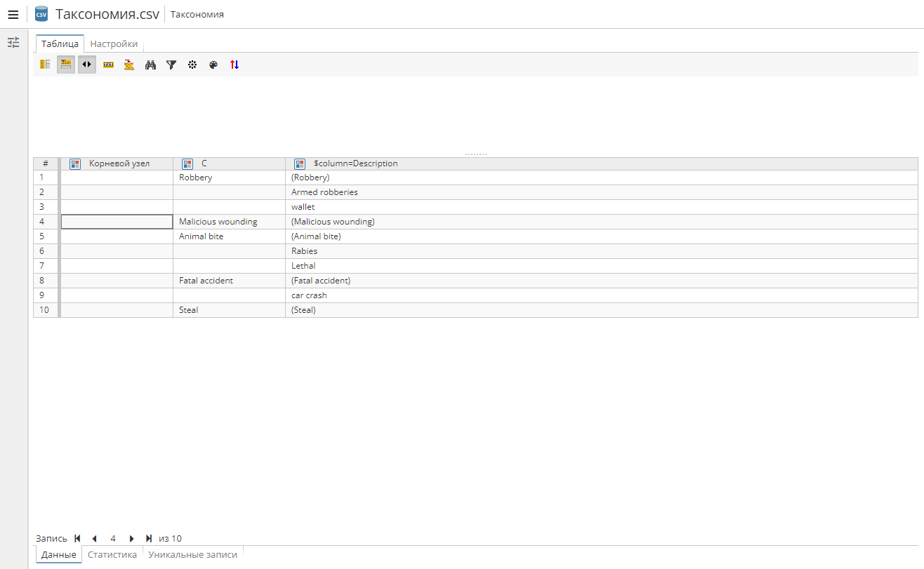Click the focused empty cell in row 4
Viewport: 924px width, 569px height.
(x=117, y=222)
